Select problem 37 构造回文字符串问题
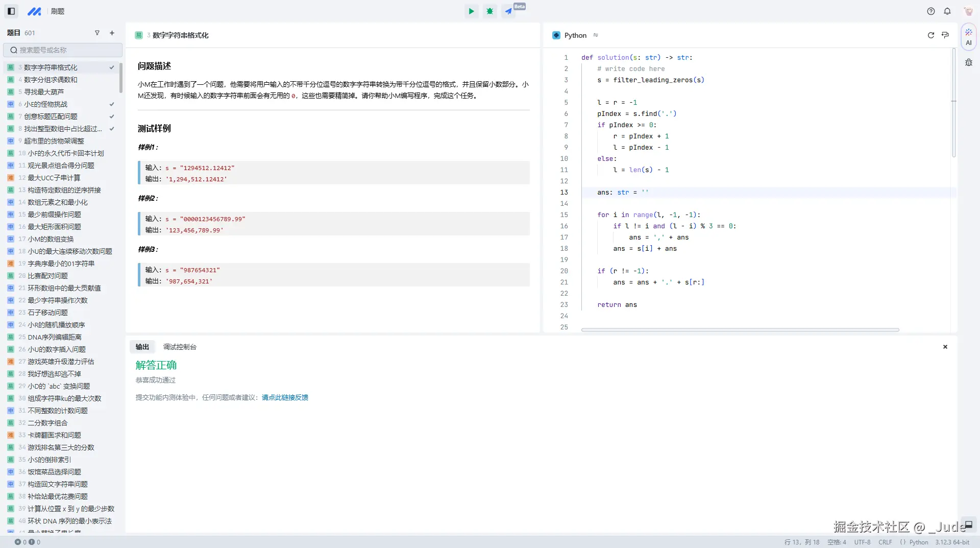Screen dimensions: 980x548 (x=61, y=484)
